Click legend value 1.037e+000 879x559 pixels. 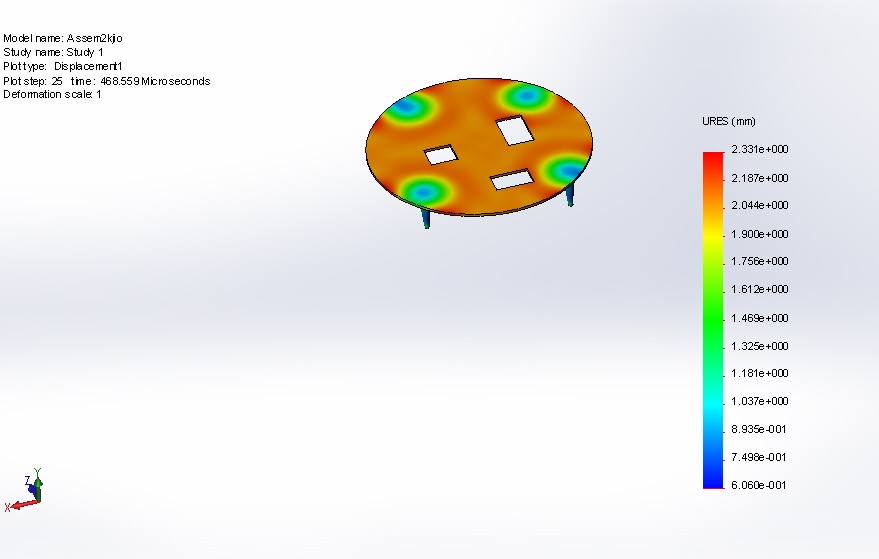(x=760, y=401)
